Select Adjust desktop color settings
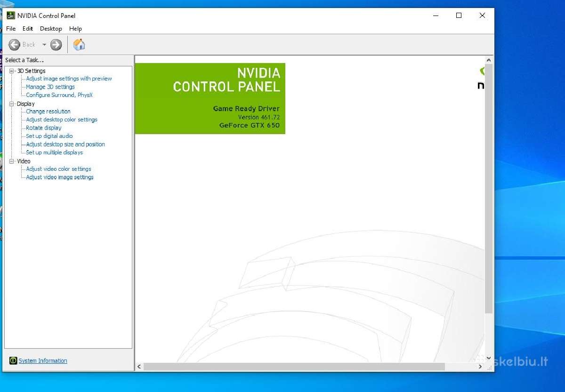 pos(62,120)
